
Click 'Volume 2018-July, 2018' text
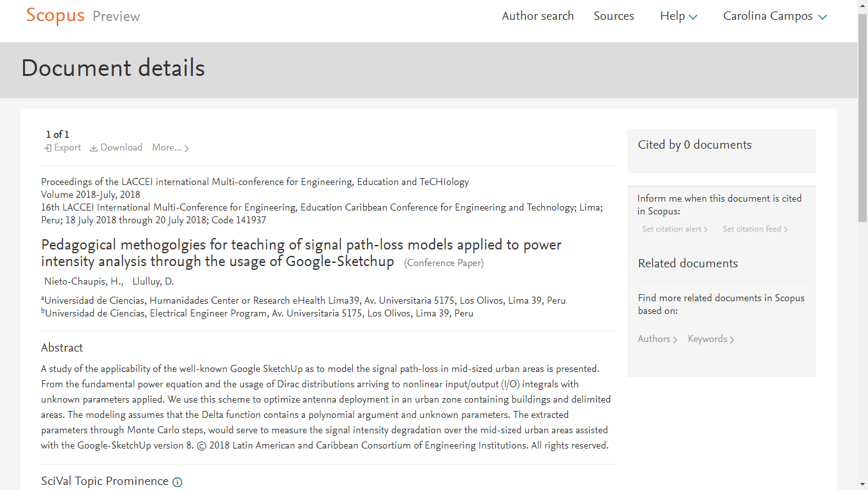pyautogui.click(x=91, y=195)
